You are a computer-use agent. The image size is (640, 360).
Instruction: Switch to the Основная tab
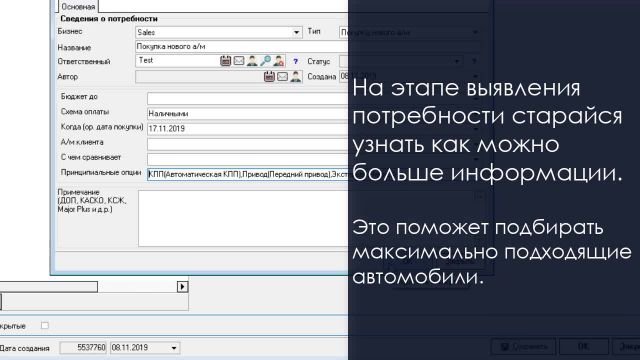[x=78, y=7]
